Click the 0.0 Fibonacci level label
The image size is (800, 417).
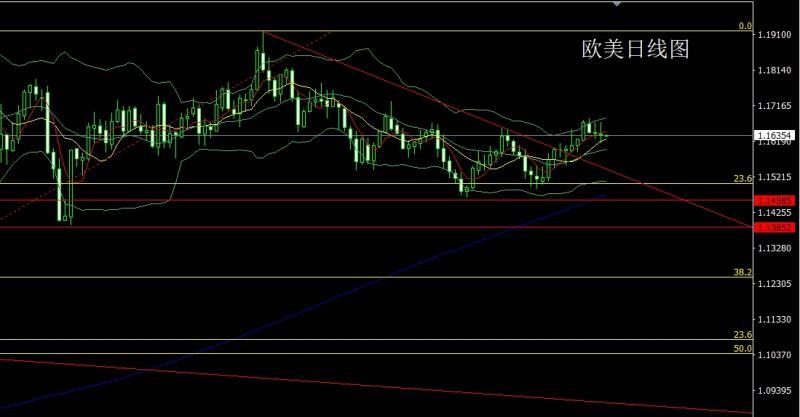743,26
